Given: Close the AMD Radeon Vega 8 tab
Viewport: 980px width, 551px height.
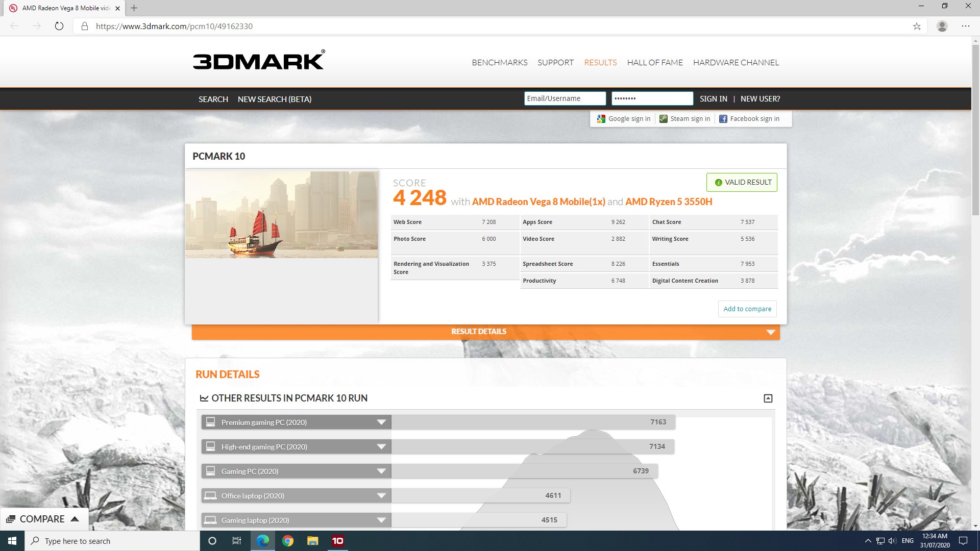Looking at the screenshot, I should (117, 8).
